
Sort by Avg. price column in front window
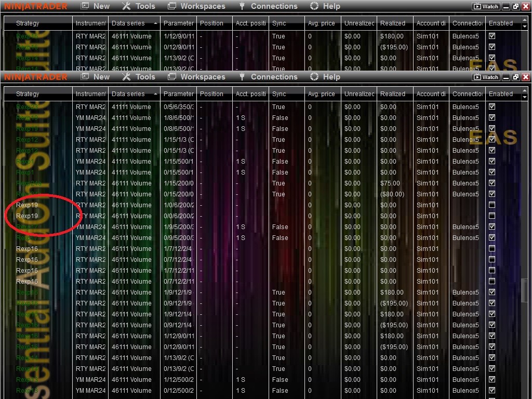point(323,94)
